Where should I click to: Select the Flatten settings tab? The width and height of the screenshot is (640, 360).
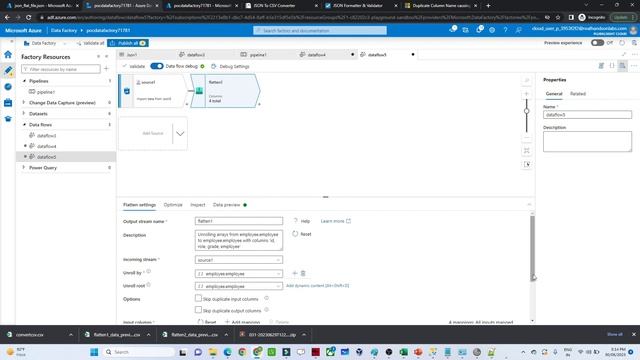tap(139, 205)
